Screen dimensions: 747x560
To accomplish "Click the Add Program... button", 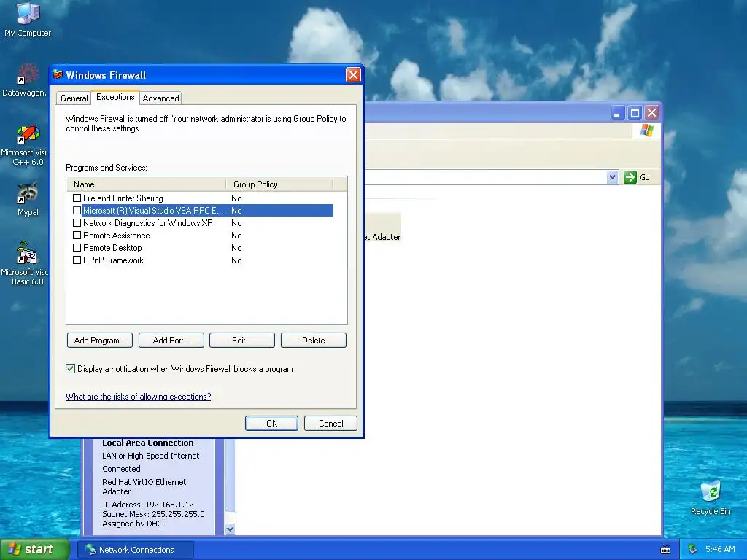I will pyautogui.click(x=100, y=340).
